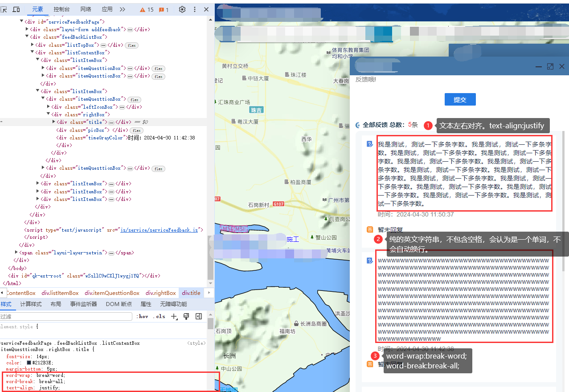The width and height of the screenshot is (569, 392).
Task: Click the break-all value of word-break
Action: [x=51, y=382]
